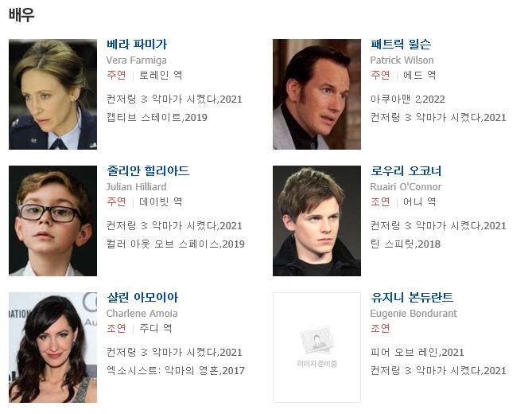Open the 줄리안 힐리아드 name link

pos(148,171)
